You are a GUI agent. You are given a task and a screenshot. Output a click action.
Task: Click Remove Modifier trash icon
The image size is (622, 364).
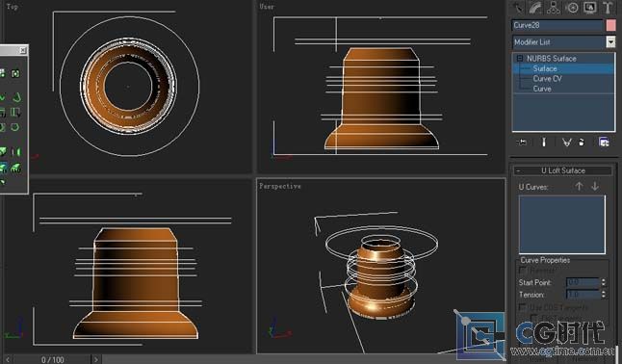pos(582,143)
